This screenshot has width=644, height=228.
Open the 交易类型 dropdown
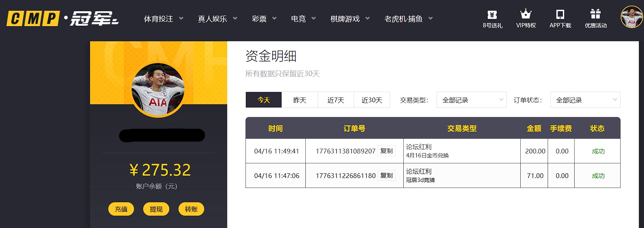[471, 100]
